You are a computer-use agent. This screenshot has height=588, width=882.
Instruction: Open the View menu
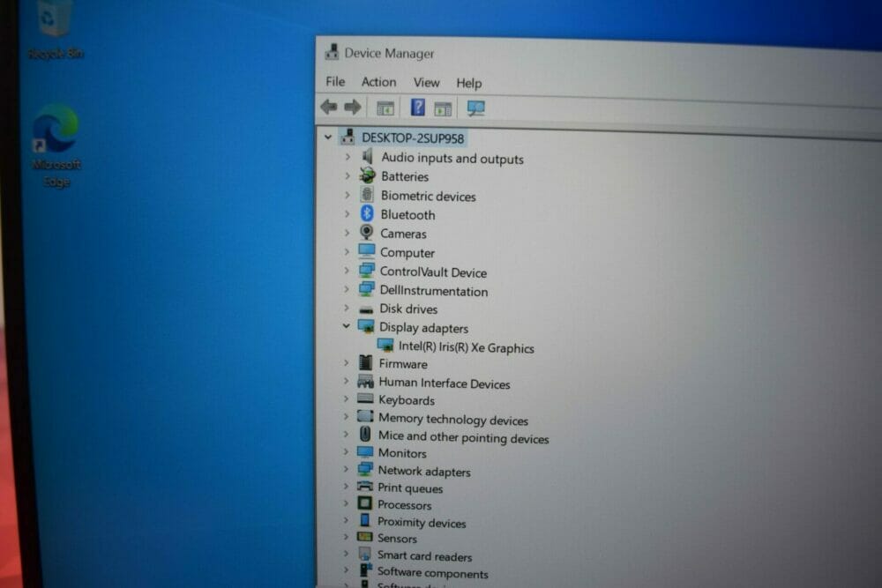(x=426, y=83)
